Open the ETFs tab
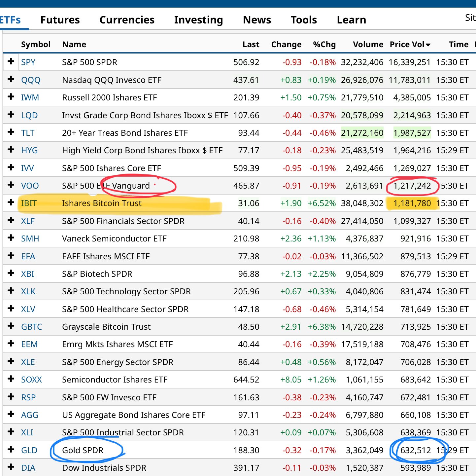This screenshot has height=476, width=476. (10, 20)
